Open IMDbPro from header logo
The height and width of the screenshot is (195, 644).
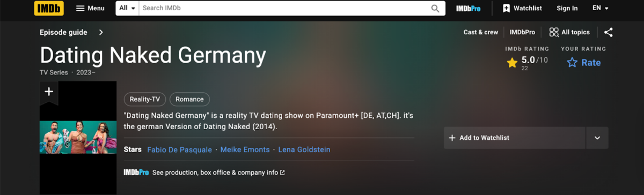pos(469,8)
